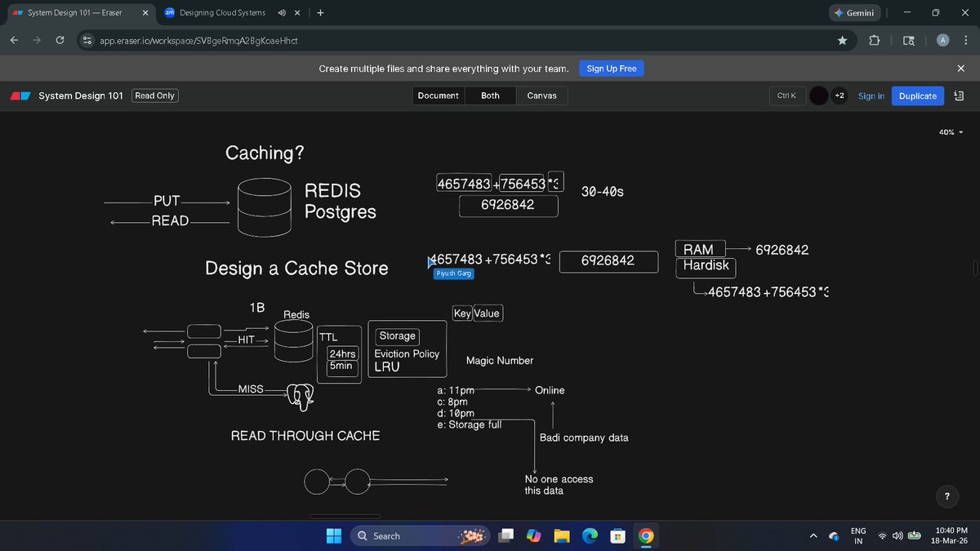Bookmark this page with star icon
This screenshot has height=551, width=980.
coord(841,40)
